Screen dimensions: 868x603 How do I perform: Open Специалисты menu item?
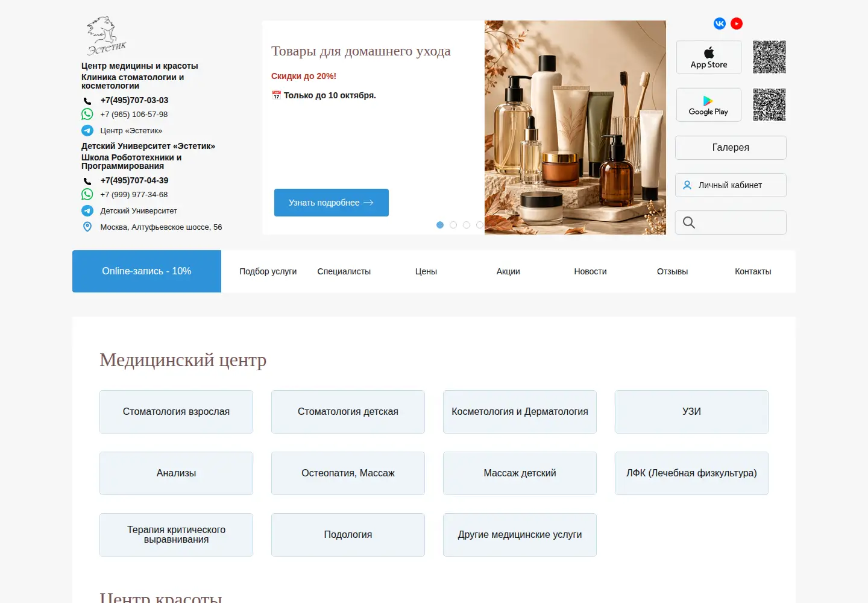point(344,271)
